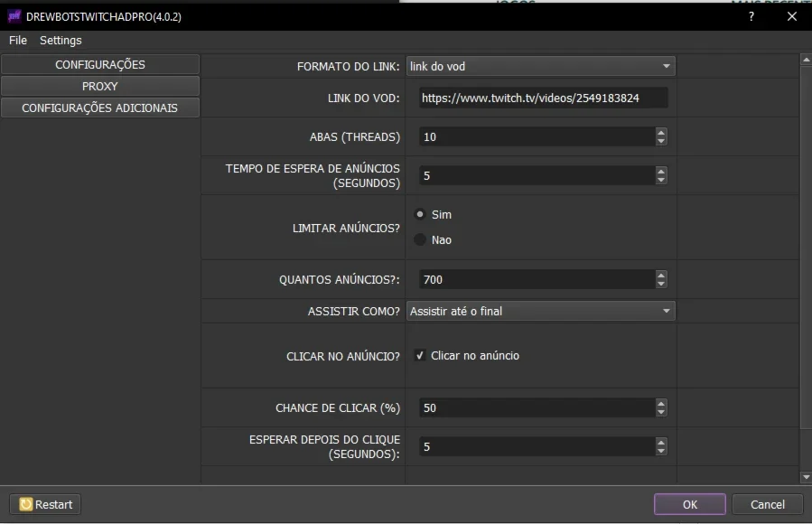The width and height of the screenshot is (812, 524).
Task: Click the ABAS (THREADS) value field
Action: click(x=537, y=136)
